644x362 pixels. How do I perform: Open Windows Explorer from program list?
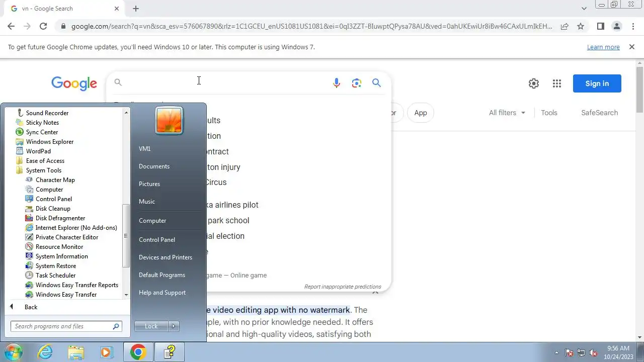coord(49,142)
